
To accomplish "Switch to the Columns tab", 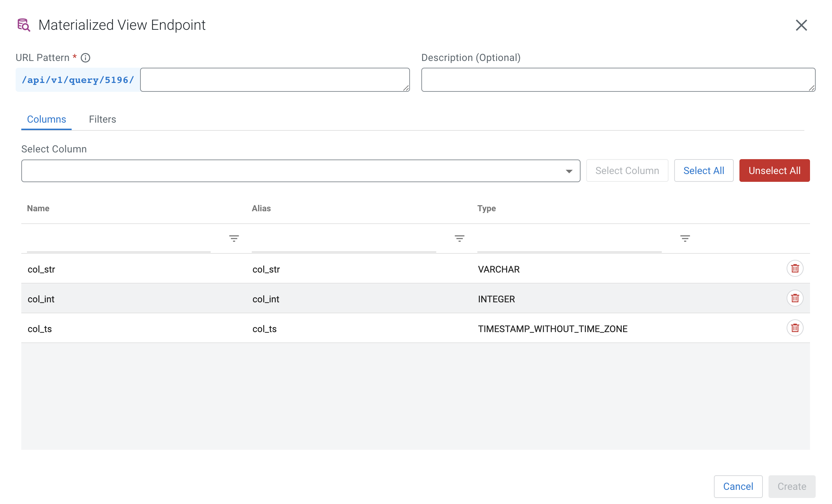I will tap(46, 119).
